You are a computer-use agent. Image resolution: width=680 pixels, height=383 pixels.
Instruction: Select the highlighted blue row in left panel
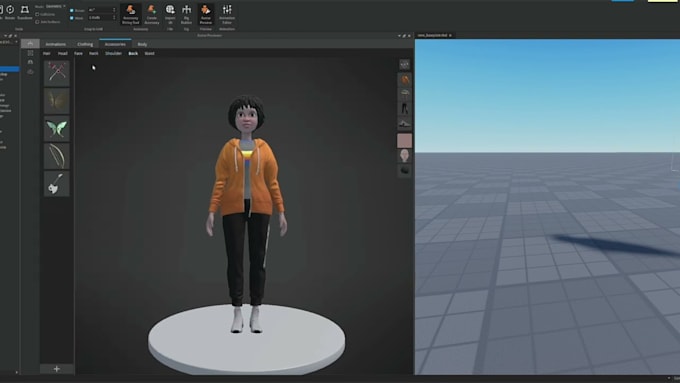click(x=10, y=69)
